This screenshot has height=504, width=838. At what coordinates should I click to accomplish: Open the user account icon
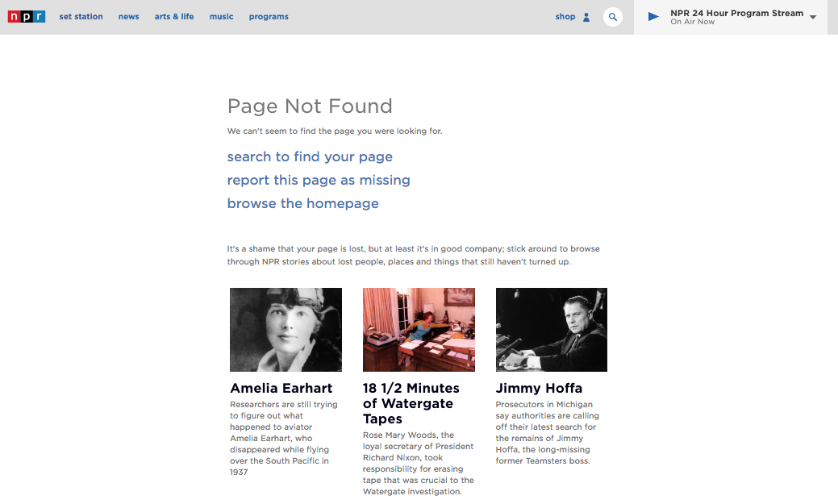tap(586, 17)
